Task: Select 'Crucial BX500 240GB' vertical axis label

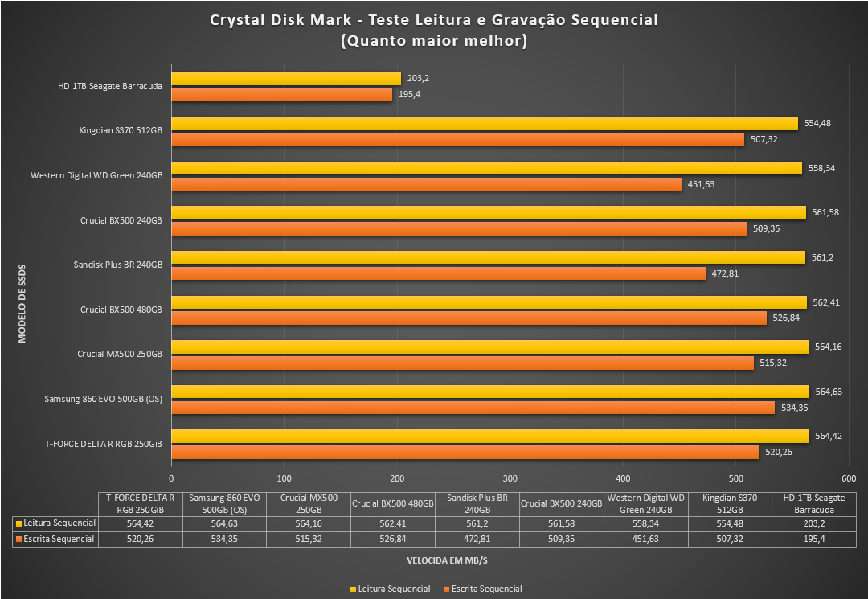Action: (121, 220)
